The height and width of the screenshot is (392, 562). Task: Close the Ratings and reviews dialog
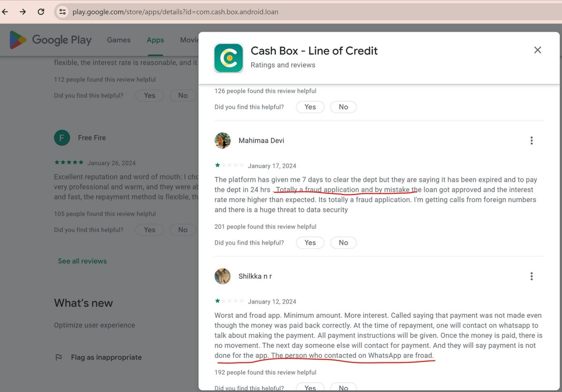point(538,50)
